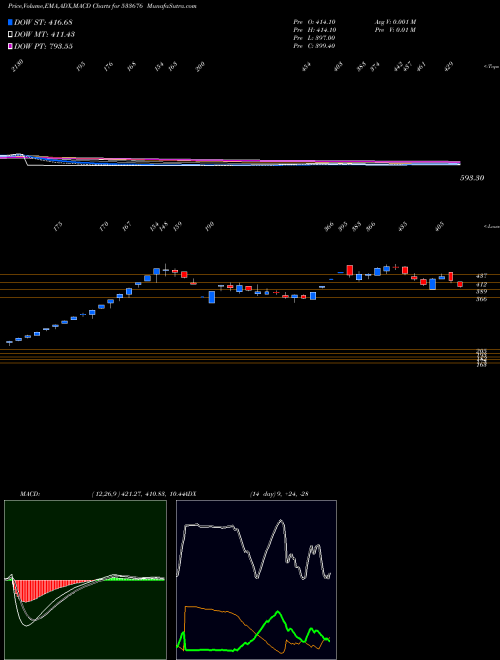Click the white DOW MT legend swatch

click(x=10, y=34)
